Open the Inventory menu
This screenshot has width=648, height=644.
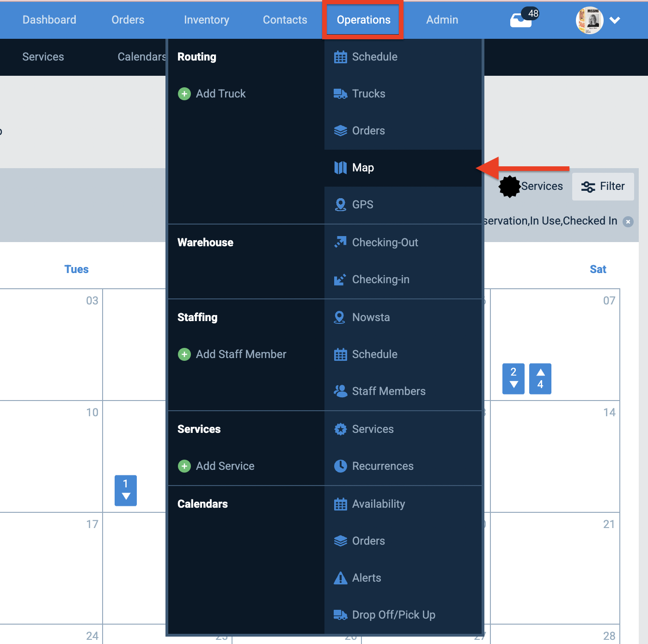click(x=206, y=20)
